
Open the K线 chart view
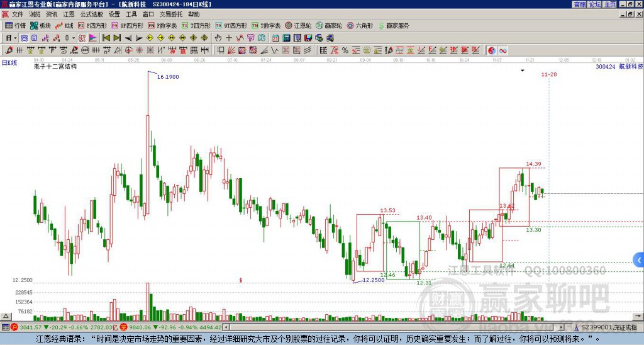tap(65, 26)
